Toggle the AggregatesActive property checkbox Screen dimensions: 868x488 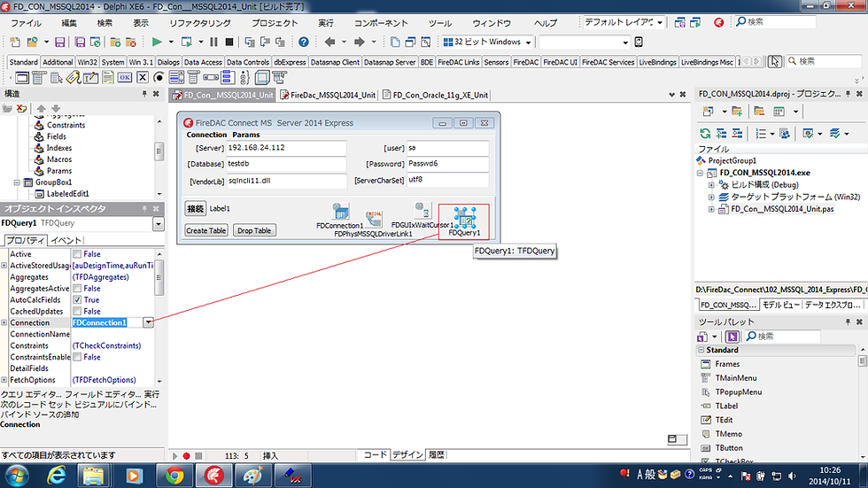pyautogui.click(x=78, y=288)
